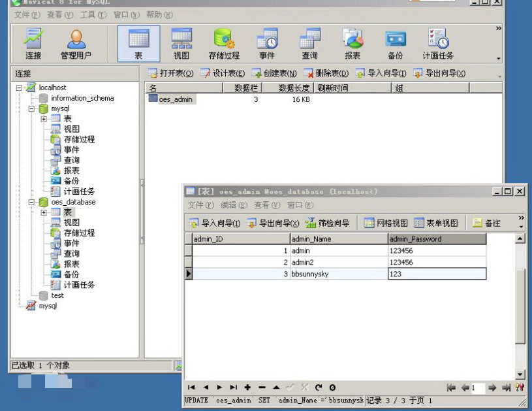The width and height of the screenshot is (532, 411).
Task: Click scroll up arrow in table window
Action: point(520,238)
